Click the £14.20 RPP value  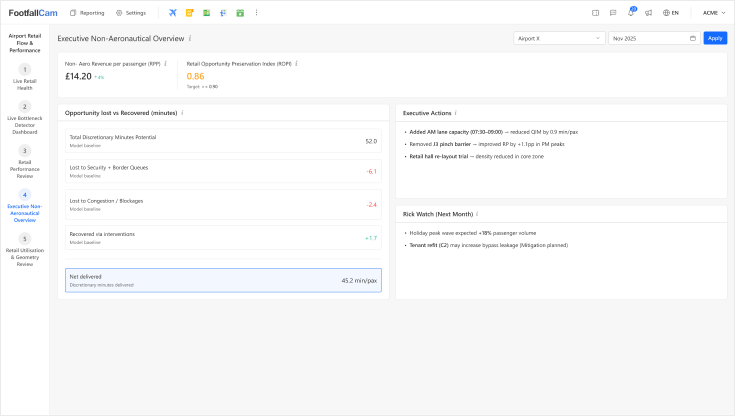(x=78, y=76)
